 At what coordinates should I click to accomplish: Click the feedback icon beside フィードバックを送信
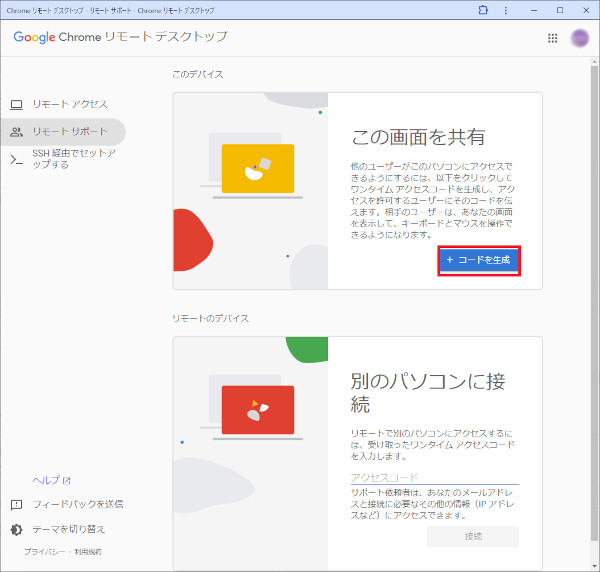[16, 505]
